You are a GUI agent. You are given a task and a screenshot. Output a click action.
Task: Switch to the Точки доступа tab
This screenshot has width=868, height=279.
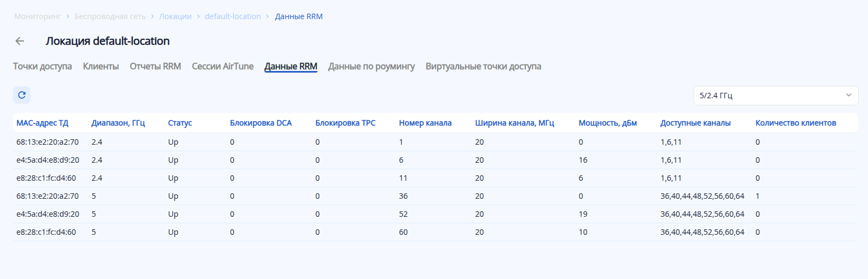click(x=43, y=67)
